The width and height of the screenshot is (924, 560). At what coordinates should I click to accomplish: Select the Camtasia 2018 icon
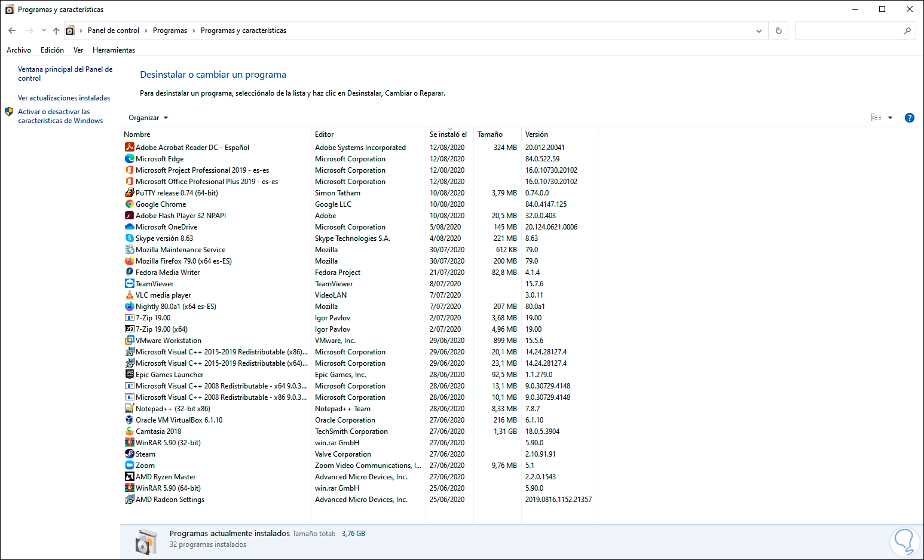click(x=129, y=431)
